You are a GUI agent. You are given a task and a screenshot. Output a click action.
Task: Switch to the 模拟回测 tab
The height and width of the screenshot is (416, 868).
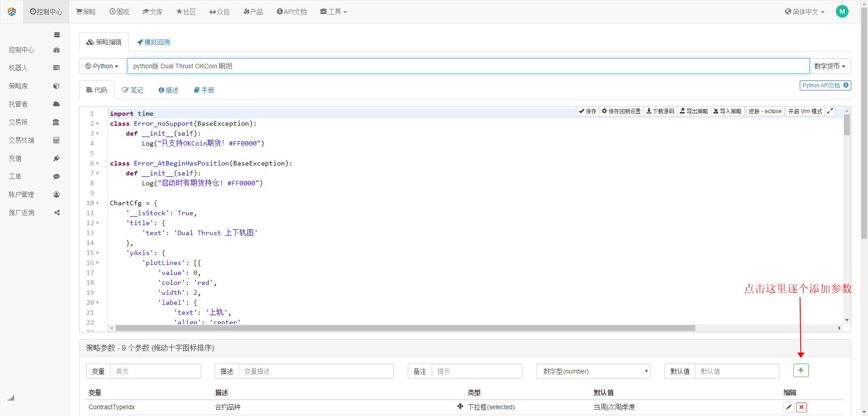click(153, 42)
